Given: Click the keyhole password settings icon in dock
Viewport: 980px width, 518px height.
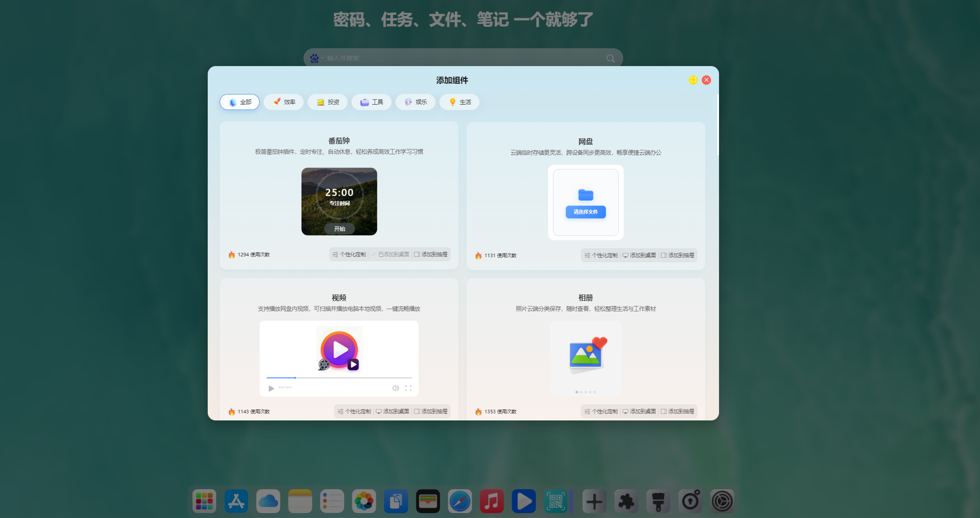Looking at the screenshot, I should coord(691,501).
